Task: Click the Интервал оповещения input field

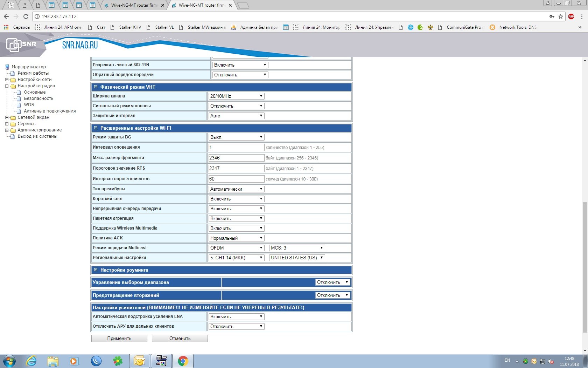Action: [236, 148]
